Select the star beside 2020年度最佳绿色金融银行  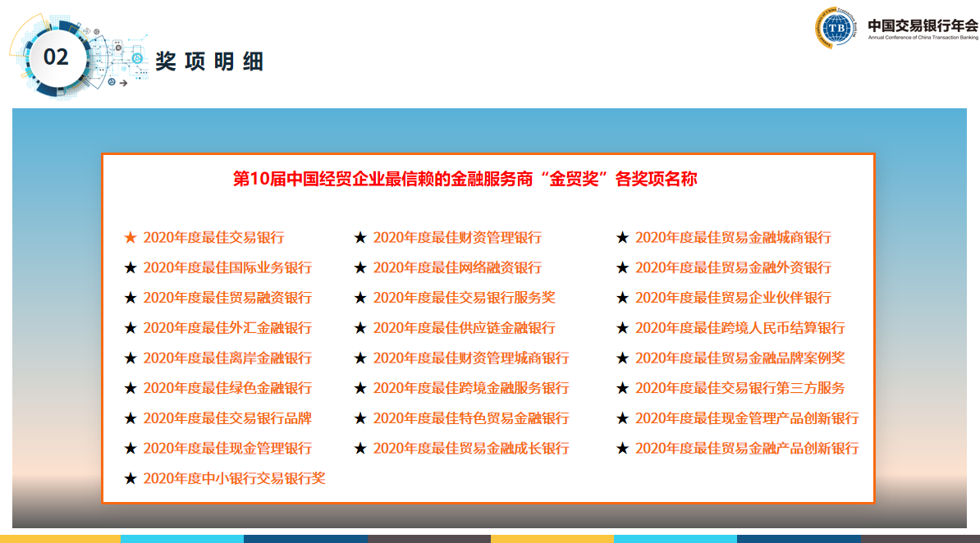tap(131, 388)
